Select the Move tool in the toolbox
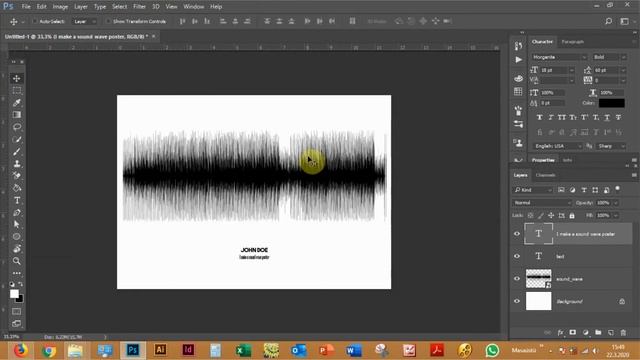The height and width of the screenshot is (360, 640). tap(17, 78)
